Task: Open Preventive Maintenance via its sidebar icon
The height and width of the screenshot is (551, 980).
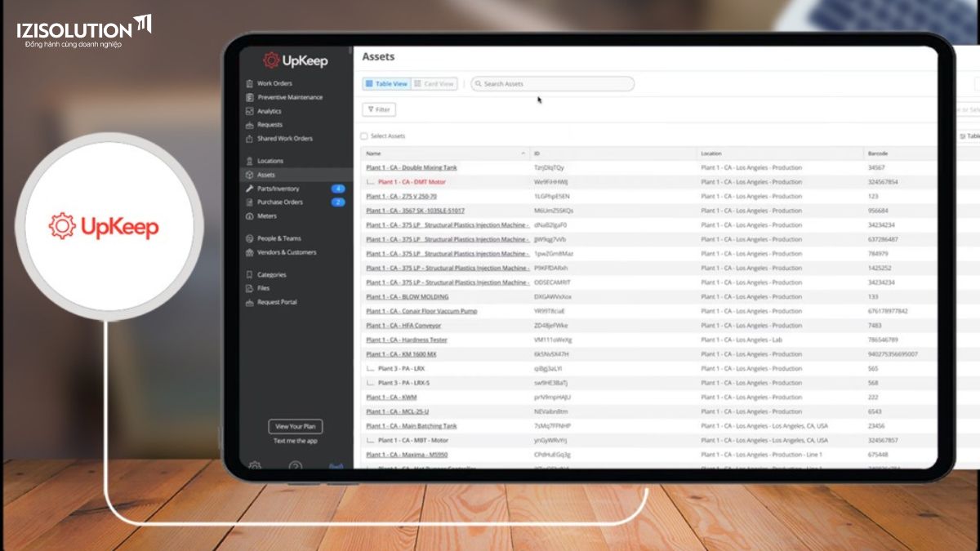Action: click(x=250, y=97)
